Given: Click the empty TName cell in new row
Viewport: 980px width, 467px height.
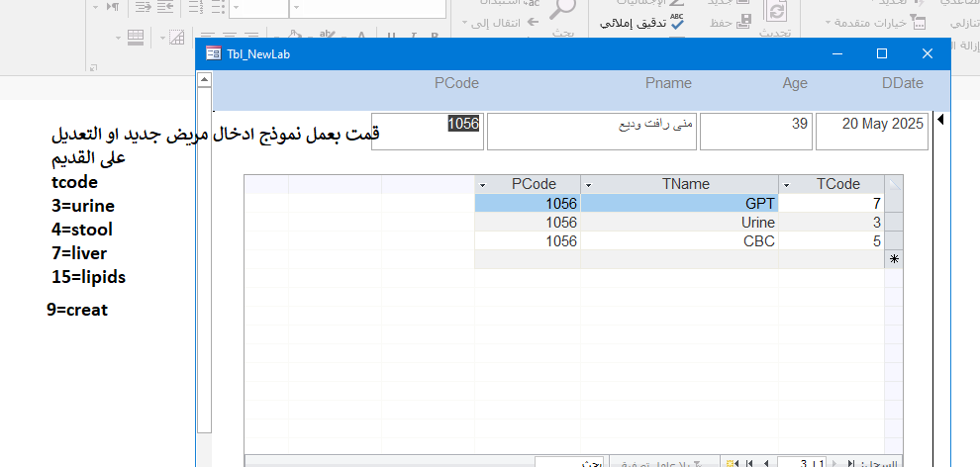Looking at the screenshot, I should tap(679, 260).
